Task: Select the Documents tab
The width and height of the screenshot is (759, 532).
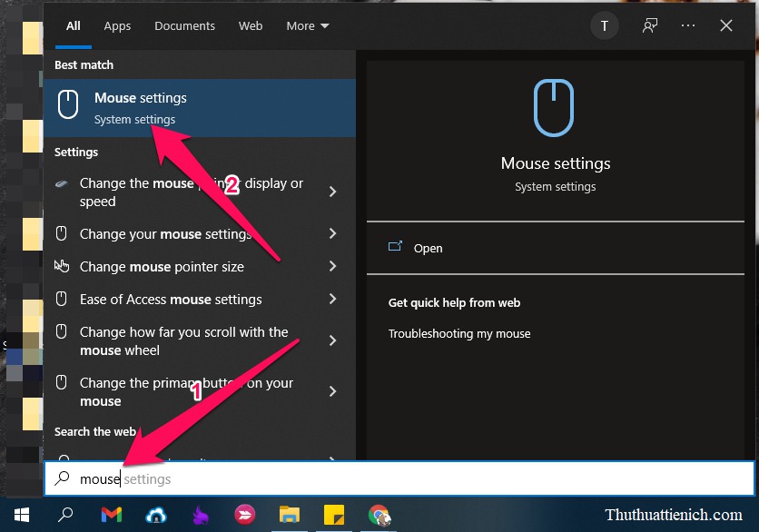Action: coord(184,25)
